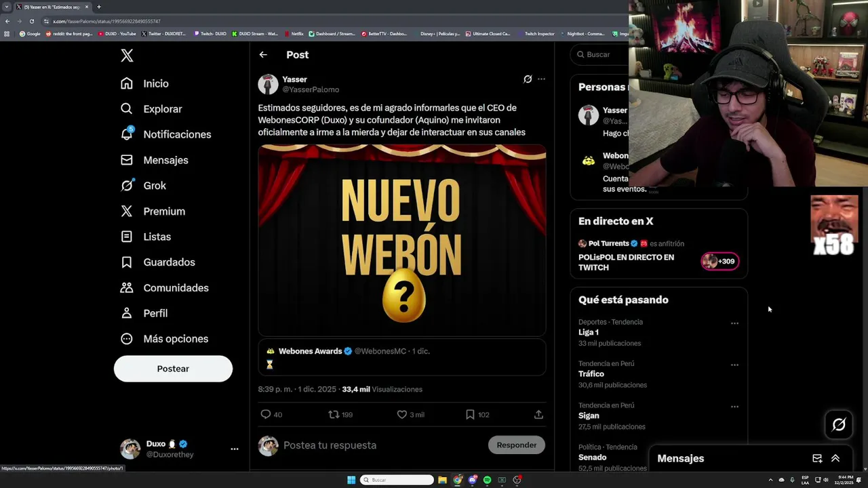Open Yasser's profile avatar on post
This screenshot has width=868, height=488.
[x=268, y=84]
